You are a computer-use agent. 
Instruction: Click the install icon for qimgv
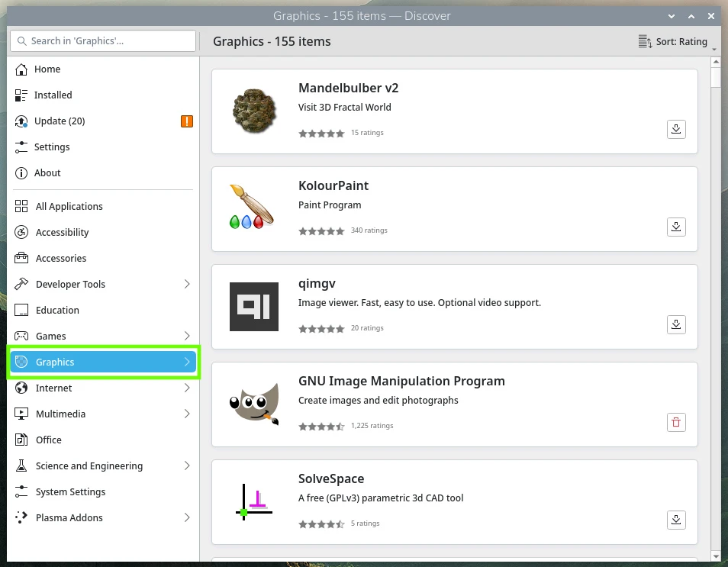[675, 324]
